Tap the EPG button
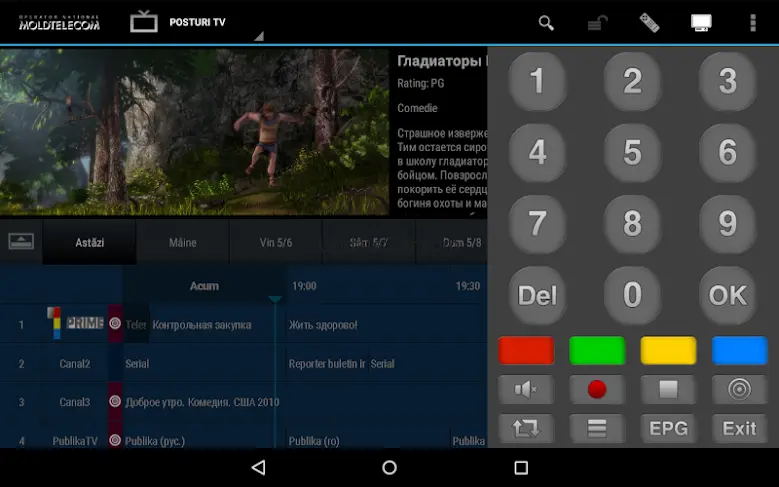 coord(668,428)
